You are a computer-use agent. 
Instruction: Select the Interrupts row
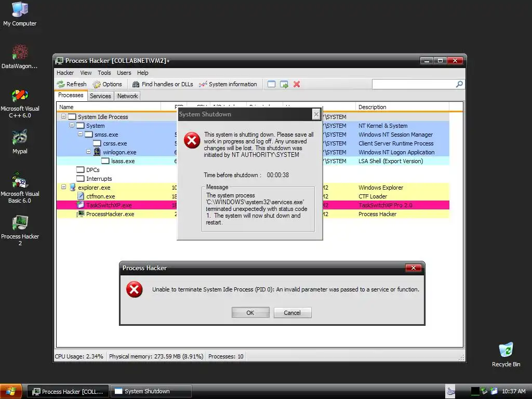tap(253, 179)
